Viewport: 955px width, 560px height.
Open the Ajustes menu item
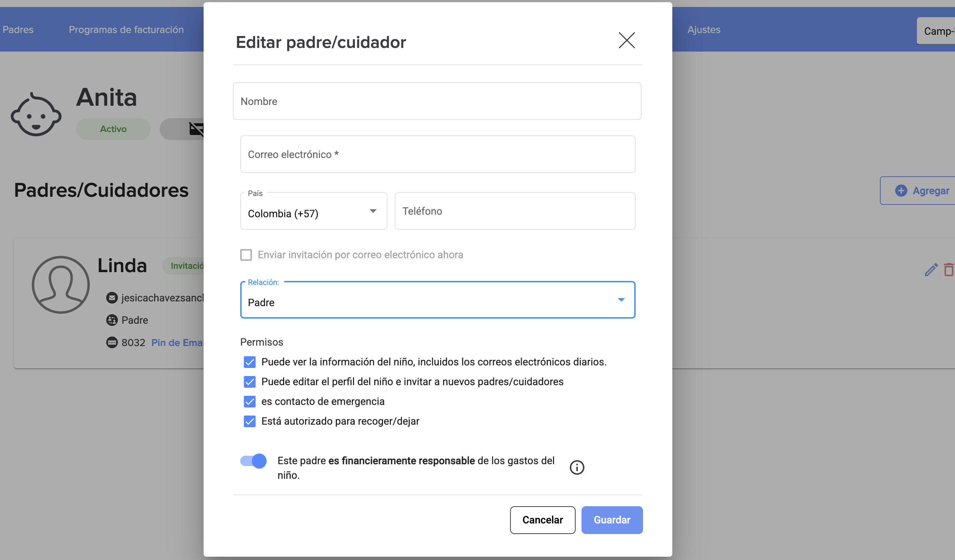click(x=704, y=30)
